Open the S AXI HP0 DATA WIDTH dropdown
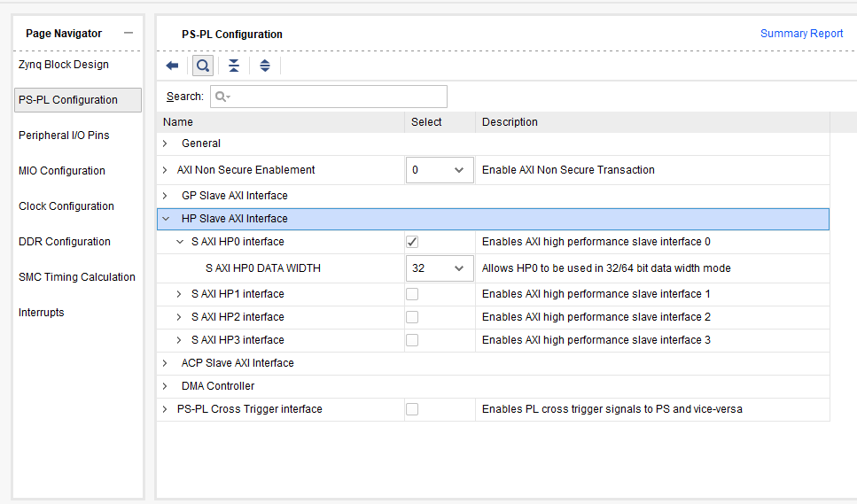 pyautogui.click(x=440, y=268)
